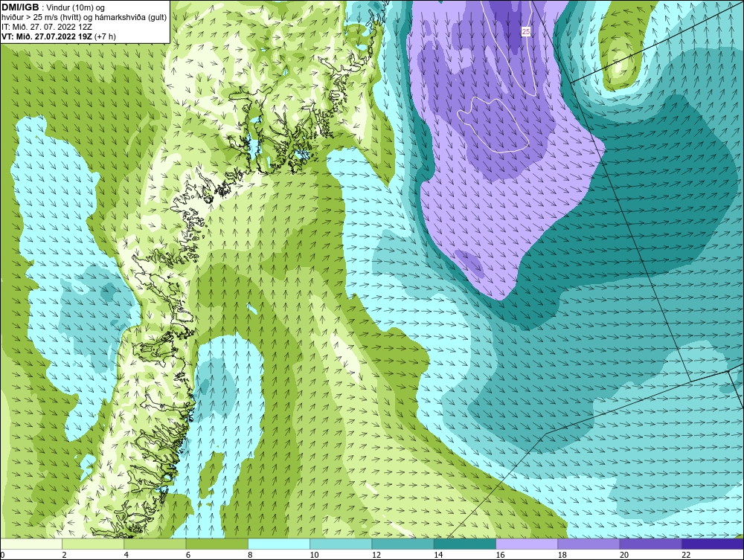
Task: Click legend scale value '14'
Action: [438, 556]
